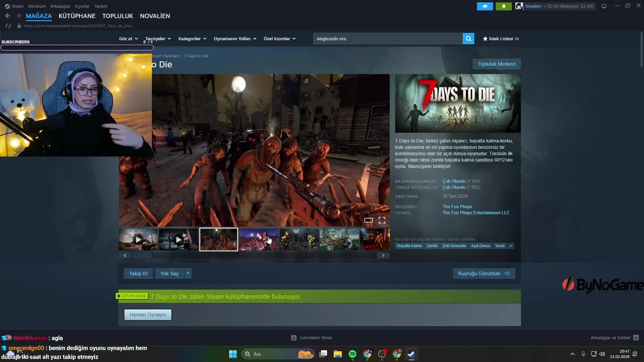Screen dimensions: 644x362
Task: Launch Spotify from the taskbar
Action: click(352, 354)
